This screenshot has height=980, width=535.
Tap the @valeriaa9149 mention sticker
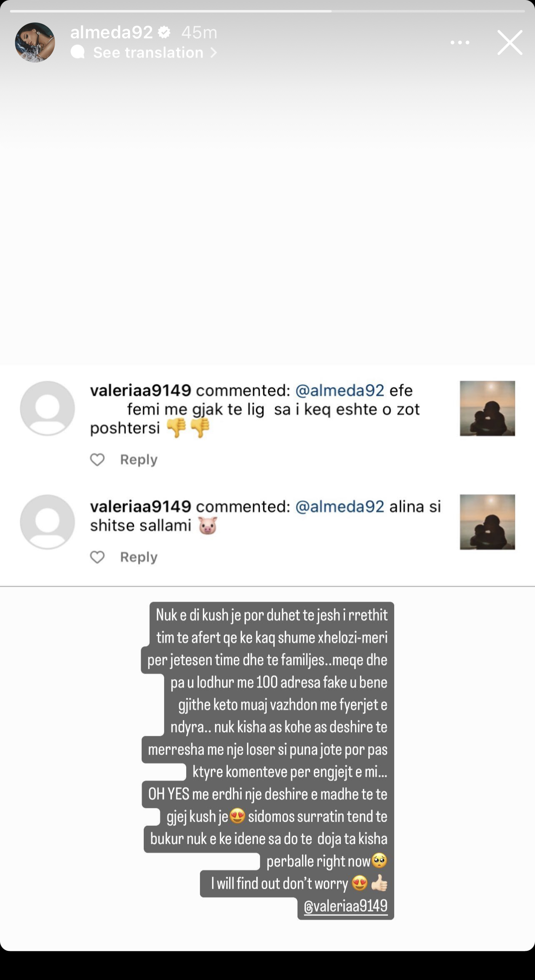(346, 906)
